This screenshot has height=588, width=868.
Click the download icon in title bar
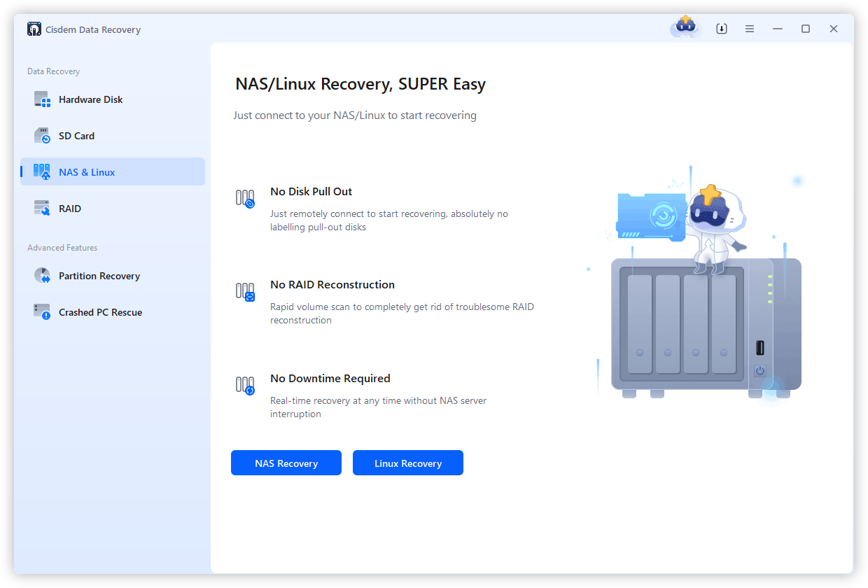[721, 29]
